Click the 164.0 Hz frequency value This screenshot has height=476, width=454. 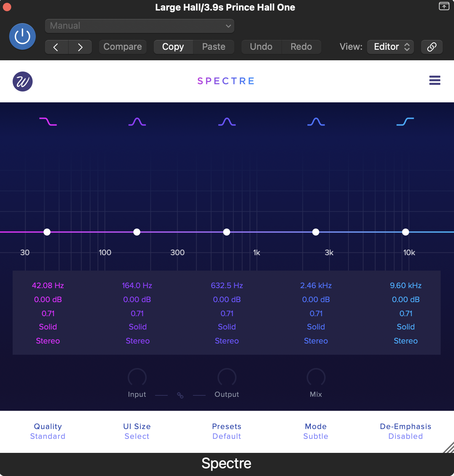pyautogui.click(x=137, y=286)
